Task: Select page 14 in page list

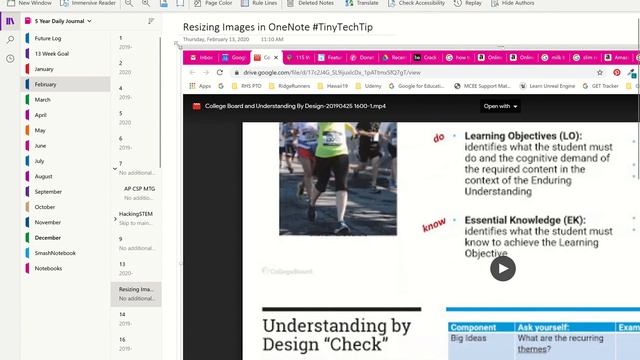Action: coord(136,319)
